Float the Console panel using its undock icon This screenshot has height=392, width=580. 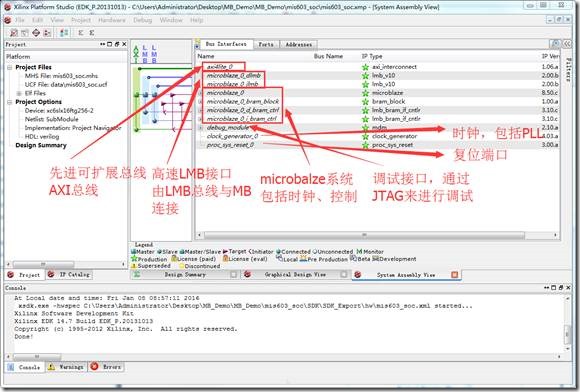[561, 287]
